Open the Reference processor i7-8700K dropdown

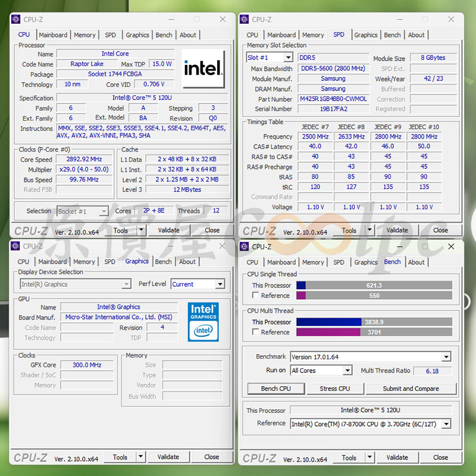click(x=446, y=424)
